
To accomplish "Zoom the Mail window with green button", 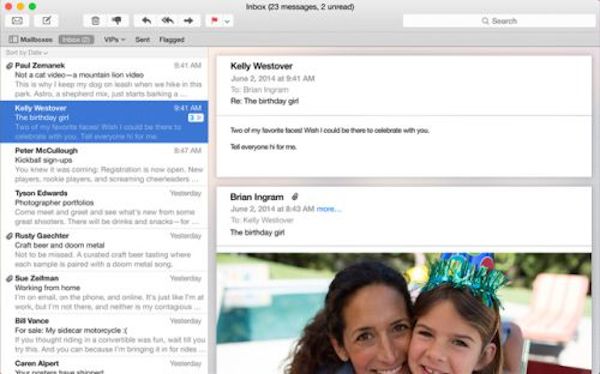I will click(x=33, y=6).
